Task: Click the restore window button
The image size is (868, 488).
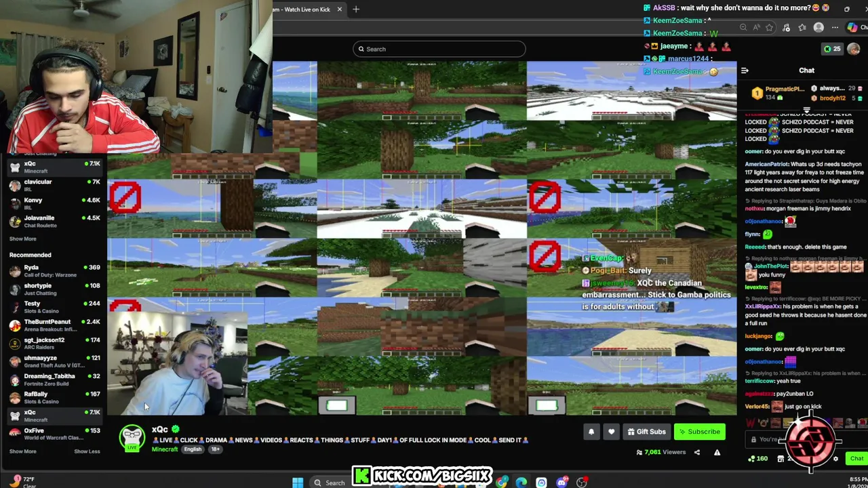Action: click(846, 9)
